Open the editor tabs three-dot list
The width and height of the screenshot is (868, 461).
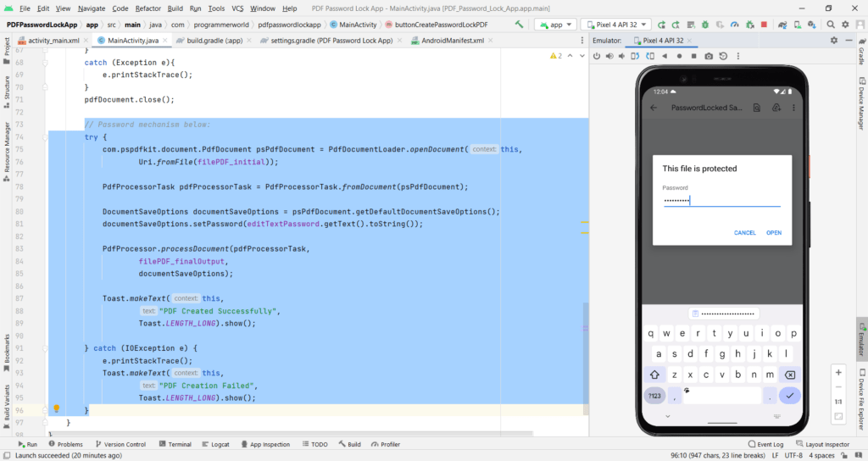(581, 41)
